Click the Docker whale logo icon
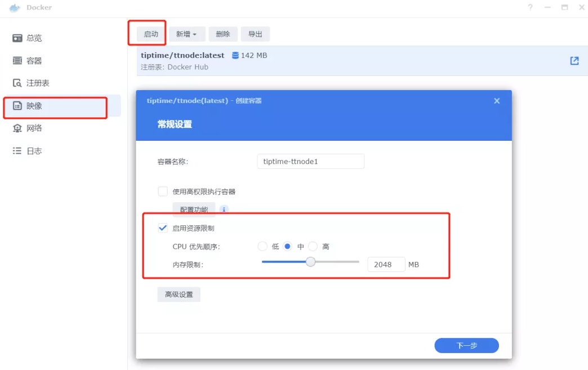The height and width of the screenshot is (370, 588). pyautogui.click(x=15, y=8)
